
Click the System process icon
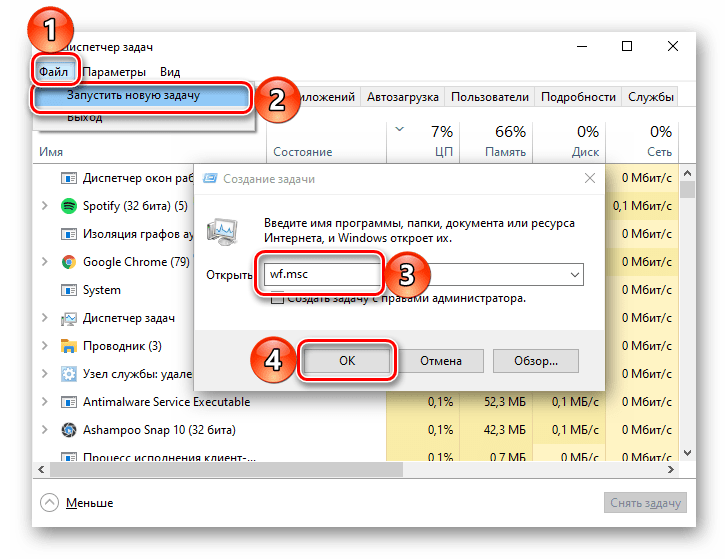point(69,290)
